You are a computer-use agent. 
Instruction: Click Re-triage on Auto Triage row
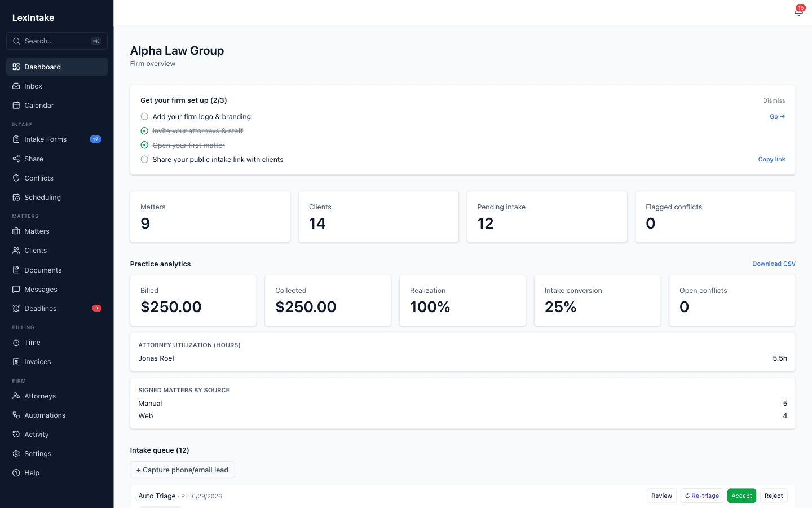pyautogui.click(x=702, y=496)
